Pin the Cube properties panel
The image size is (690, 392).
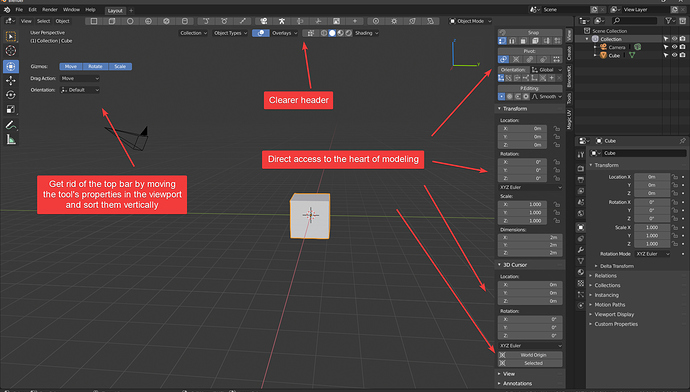tap(683, 141)
